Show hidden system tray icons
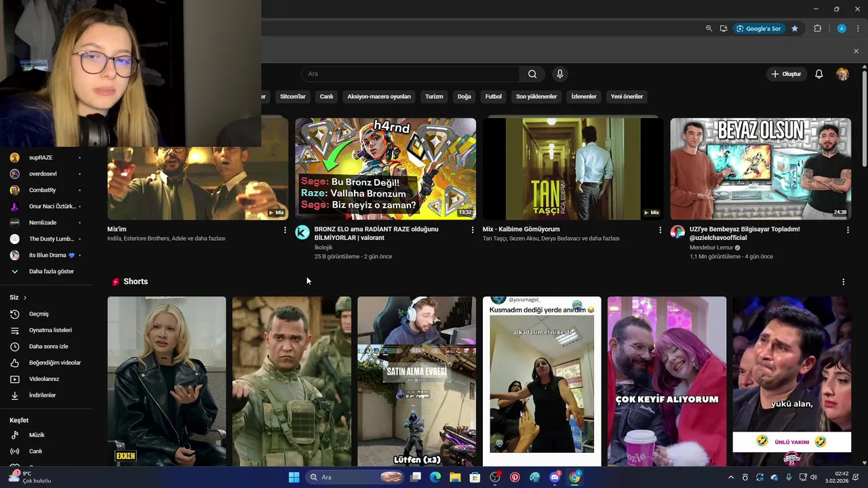 [730, 477]
